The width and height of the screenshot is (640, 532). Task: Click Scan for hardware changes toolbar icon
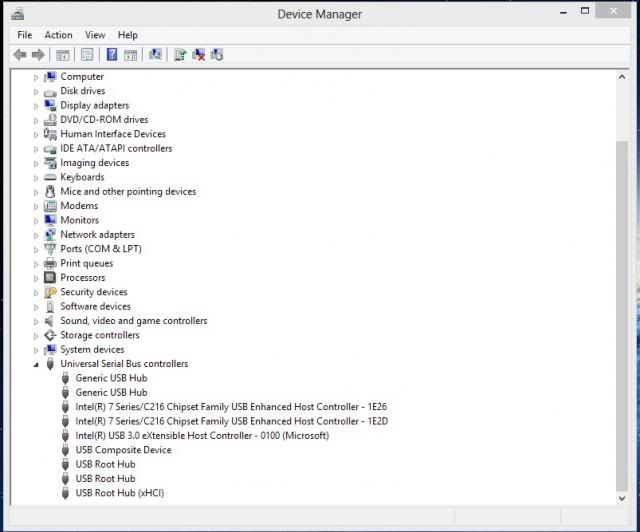155,55
